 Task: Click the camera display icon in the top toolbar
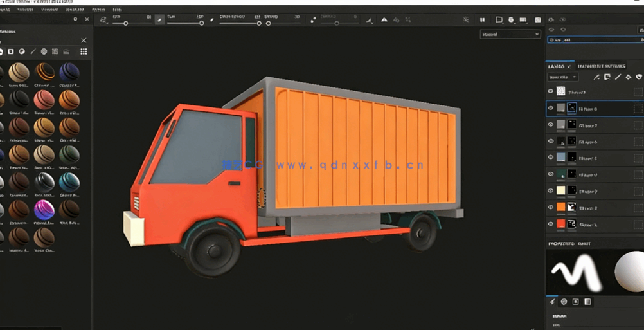coord(523,20)
